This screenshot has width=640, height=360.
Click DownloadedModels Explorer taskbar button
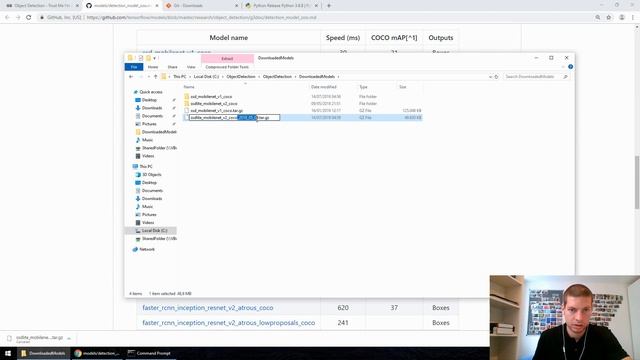pos(43,353)
